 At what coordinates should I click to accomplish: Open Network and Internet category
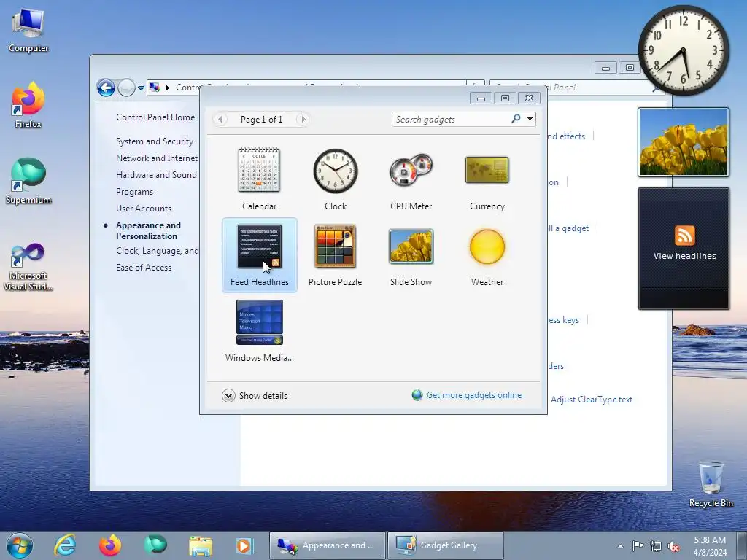pyautogui.click(x=157, y=158)
